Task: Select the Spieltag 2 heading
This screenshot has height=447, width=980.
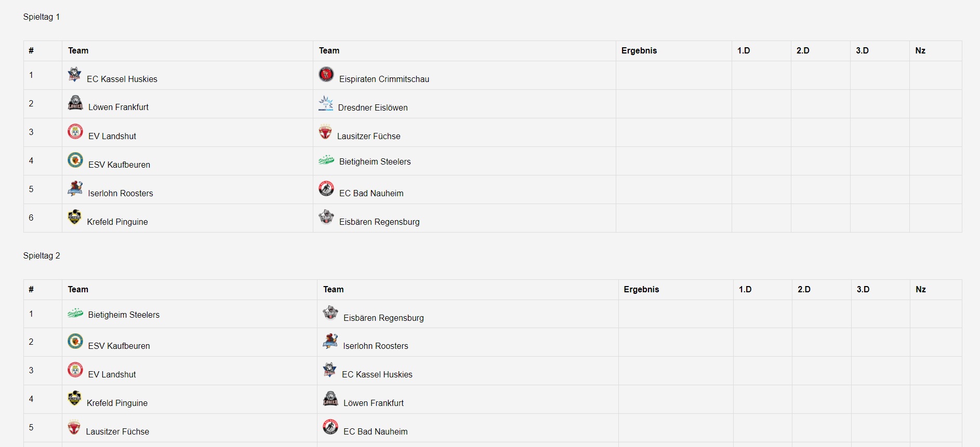Action: coord(42,255)
